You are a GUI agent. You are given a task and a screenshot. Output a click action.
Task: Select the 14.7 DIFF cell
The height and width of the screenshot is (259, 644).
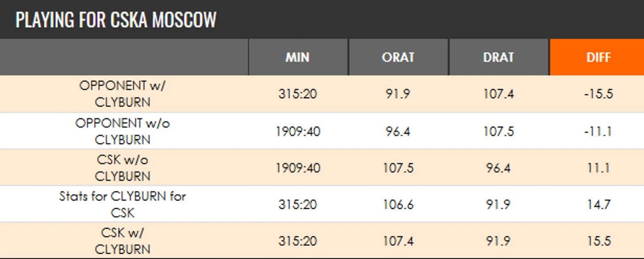[599, 204]
